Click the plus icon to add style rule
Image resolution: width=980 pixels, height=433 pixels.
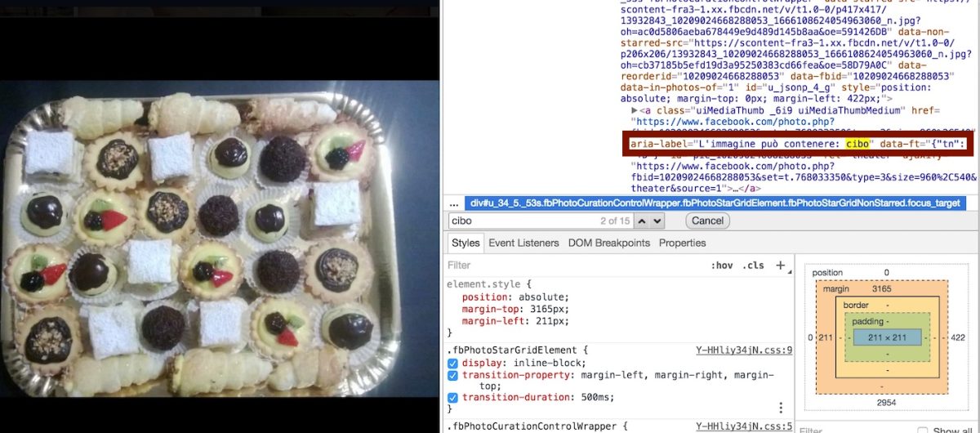click(780, 266)
